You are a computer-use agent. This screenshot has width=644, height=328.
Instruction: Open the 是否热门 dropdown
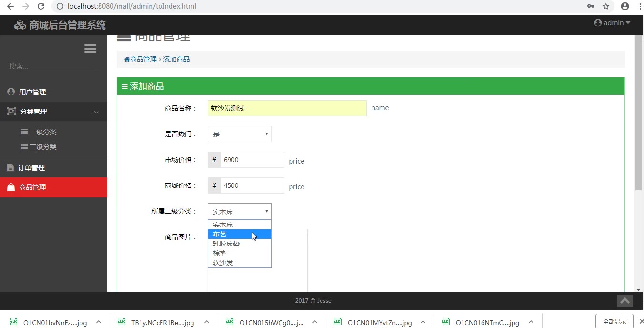(x=240, y=134)
